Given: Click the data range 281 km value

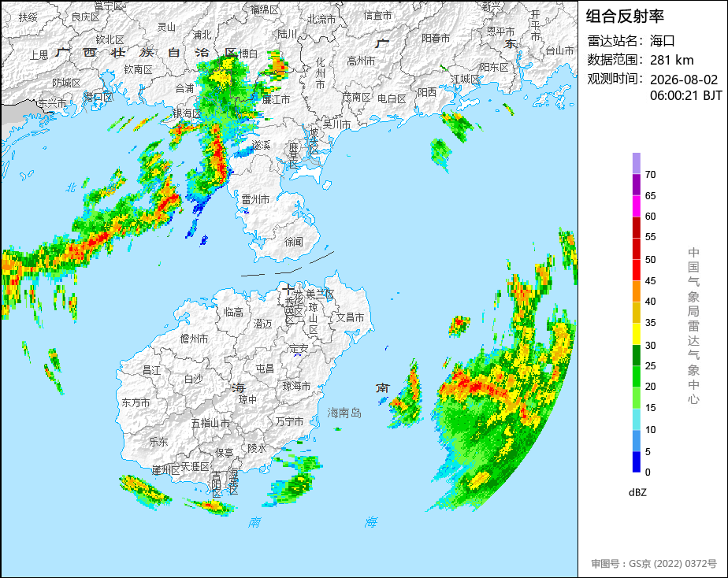Looking at the screenshot, I should (672, 61).
